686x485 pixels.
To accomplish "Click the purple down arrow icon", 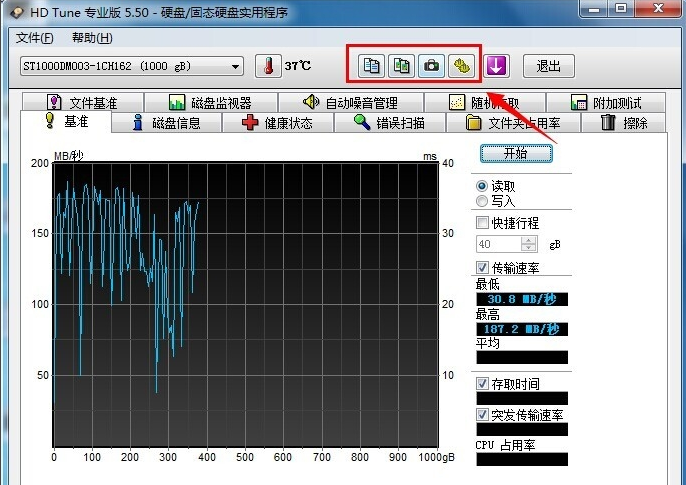I will [497, 66].
